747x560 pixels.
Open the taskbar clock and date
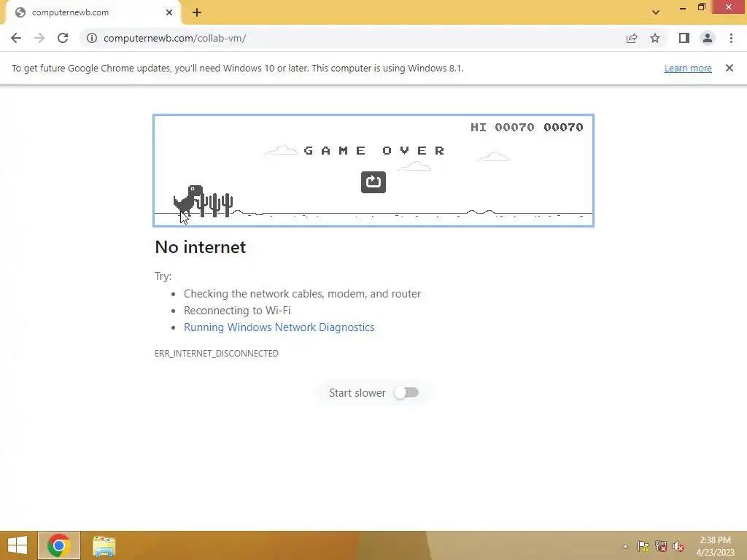tap(715, 546)
